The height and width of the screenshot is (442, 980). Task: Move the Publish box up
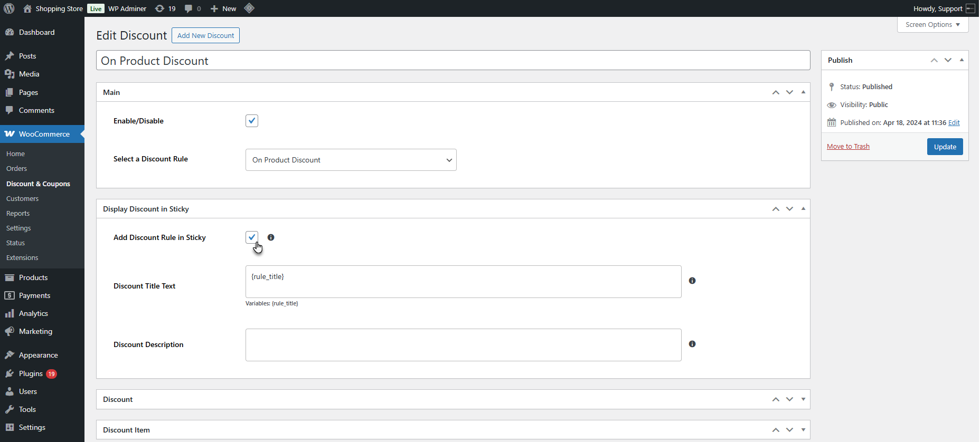[x=934, y=60]
